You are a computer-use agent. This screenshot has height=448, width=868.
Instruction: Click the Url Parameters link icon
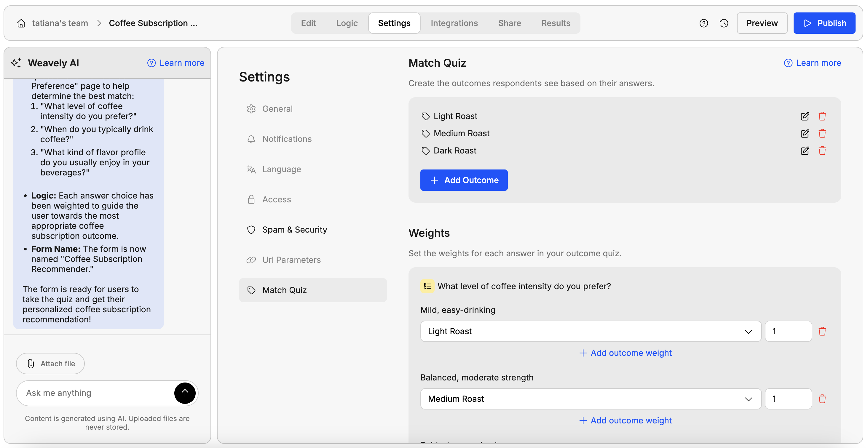[251, 260]
